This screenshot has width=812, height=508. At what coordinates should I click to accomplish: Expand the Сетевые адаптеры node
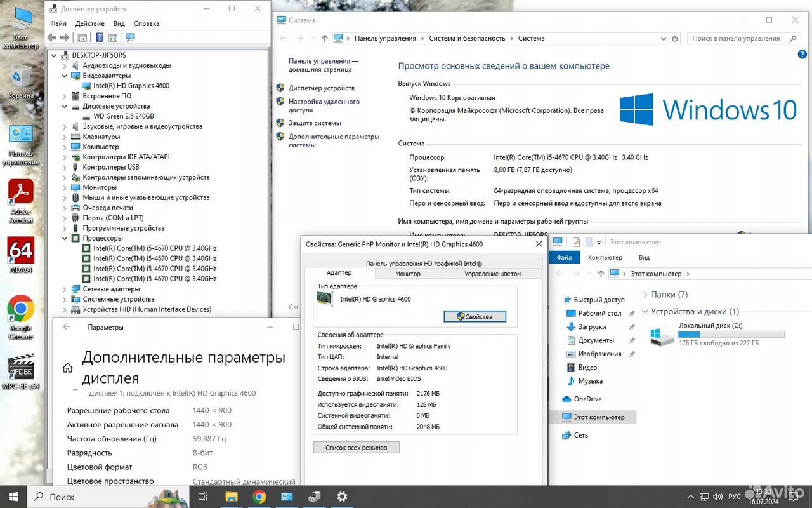(x=65, y=289)
